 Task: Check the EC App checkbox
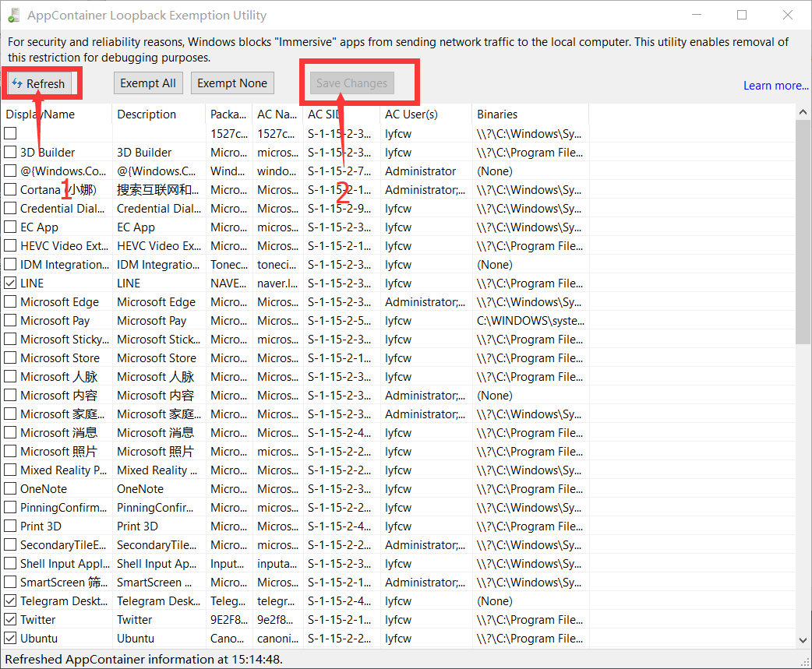(x=10, y=227)
